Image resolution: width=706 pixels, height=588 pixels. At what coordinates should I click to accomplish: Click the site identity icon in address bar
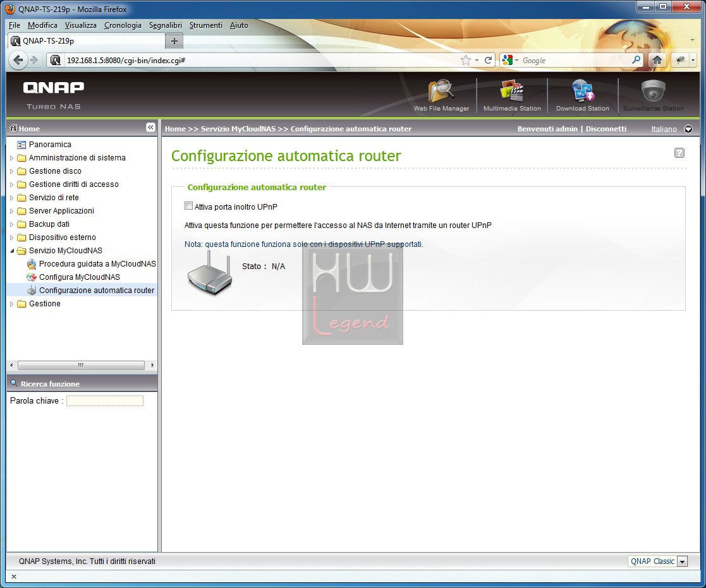click(56, 60)
